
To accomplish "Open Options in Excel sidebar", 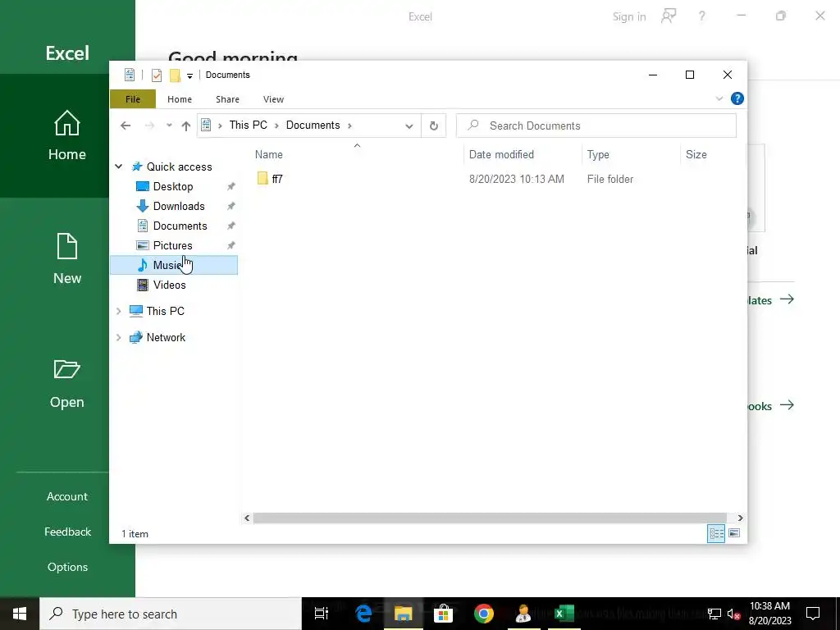I will coord(67,568).
